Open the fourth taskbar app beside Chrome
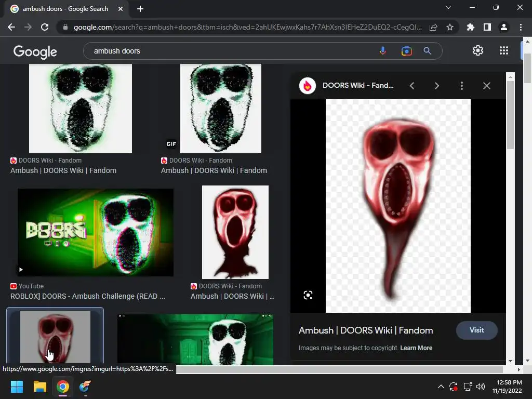This screenshot has height=399, width=532. pos(85,387)
